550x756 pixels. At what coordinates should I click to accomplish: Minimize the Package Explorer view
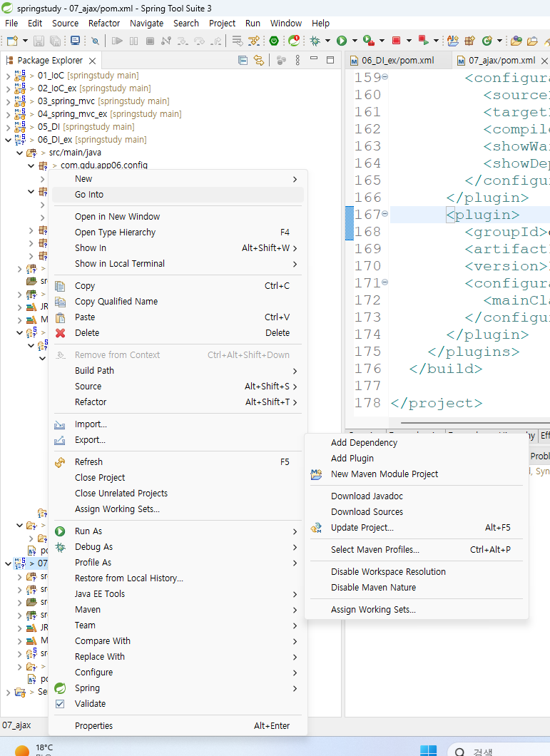tap(314, 59)
